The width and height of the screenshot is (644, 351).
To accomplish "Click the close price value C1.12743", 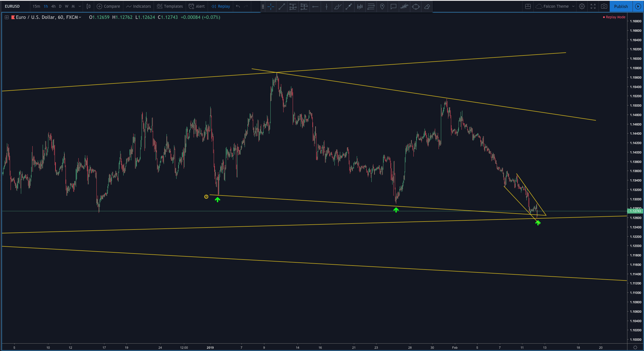I will [x=168, y=17].
